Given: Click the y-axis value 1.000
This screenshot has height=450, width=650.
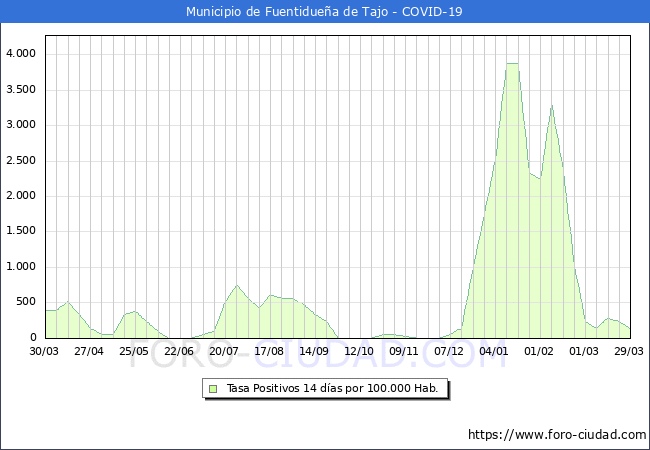Looking at the screenshot, I should pos(21,266).
